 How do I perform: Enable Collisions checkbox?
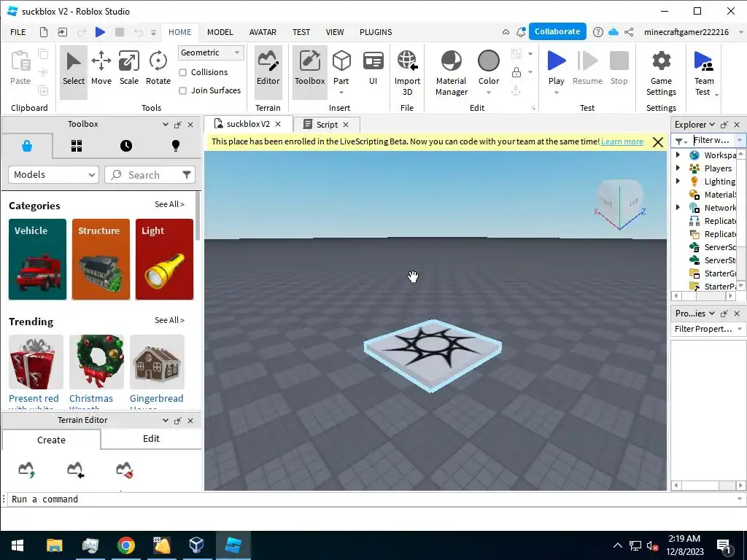[182, 72]
